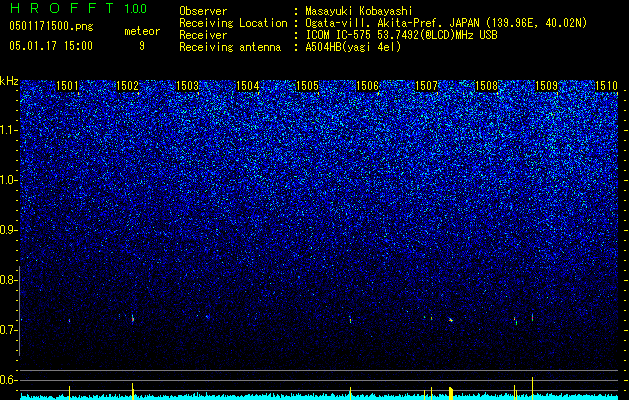Select the 1506 time marker

pyautogui.click(x=367, y=86)
